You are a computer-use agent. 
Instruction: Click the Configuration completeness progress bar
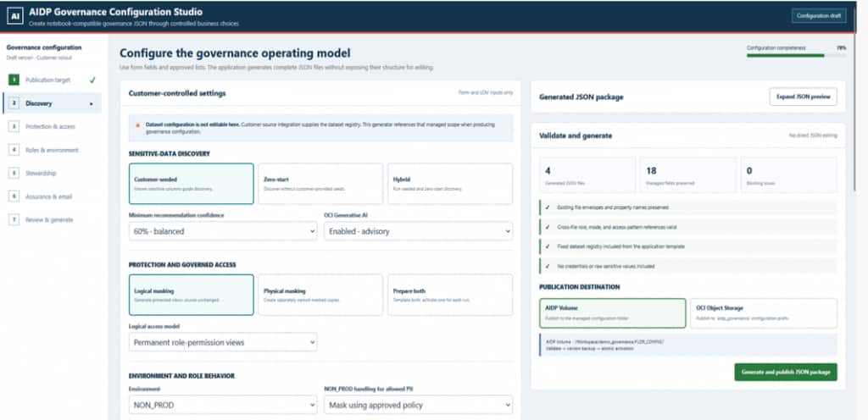tap(796, 55)
